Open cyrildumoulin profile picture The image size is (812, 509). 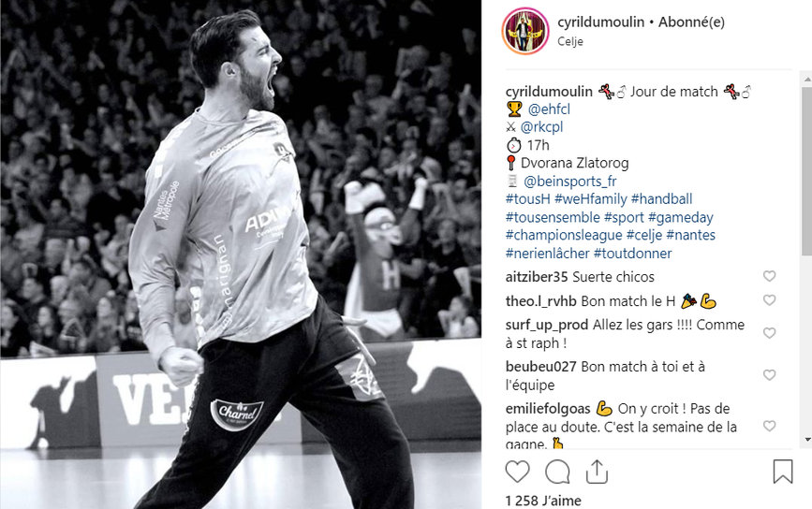point(525,31)
